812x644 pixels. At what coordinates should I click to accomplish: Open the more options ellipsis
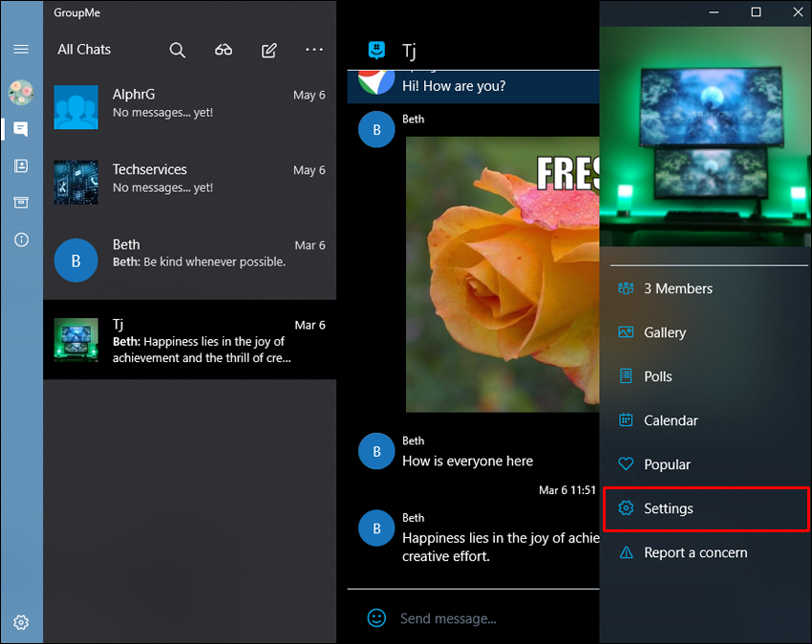point(314,50)
